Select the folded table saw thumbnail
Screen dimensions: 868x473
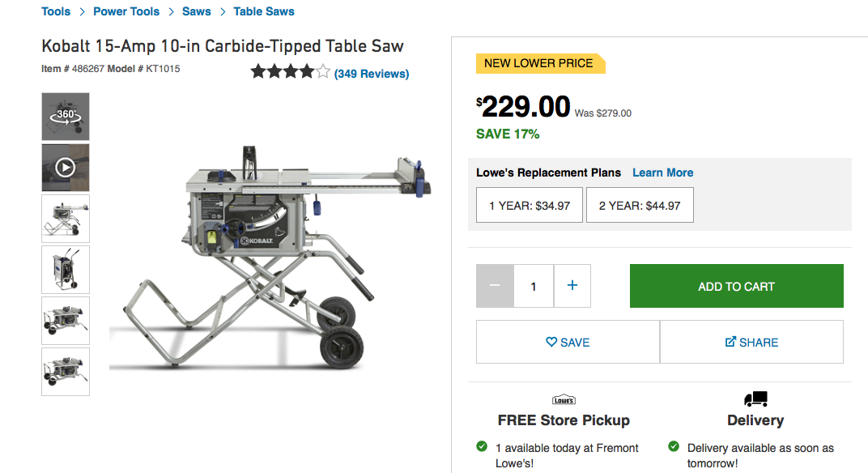65,270
